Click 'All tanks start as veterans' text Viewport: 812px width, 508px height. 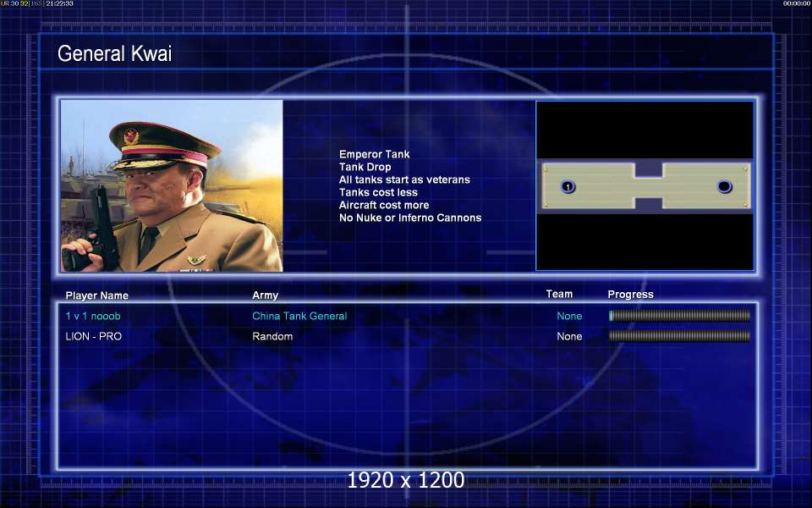[x=404, y=179]
